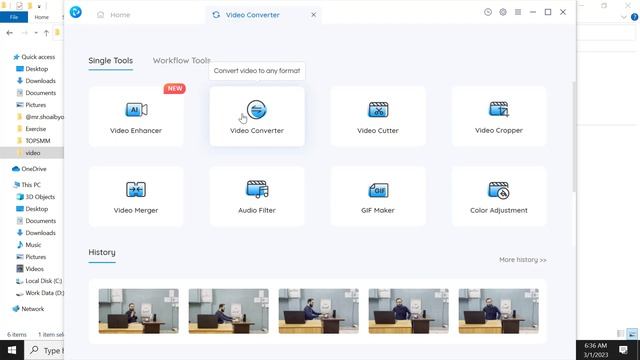640x360 pixels.
Task: Select Network in Explorer sidebar
Action: click(28, 309)
